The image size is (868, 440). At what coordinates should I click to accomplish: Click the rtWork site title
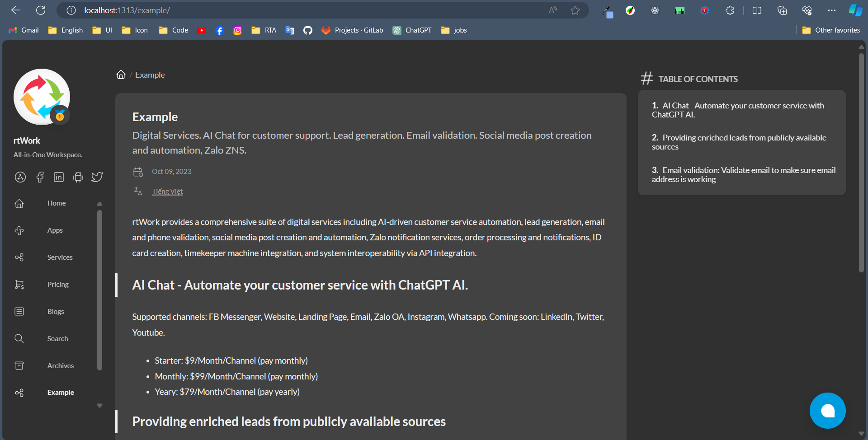tap(27, 140)
